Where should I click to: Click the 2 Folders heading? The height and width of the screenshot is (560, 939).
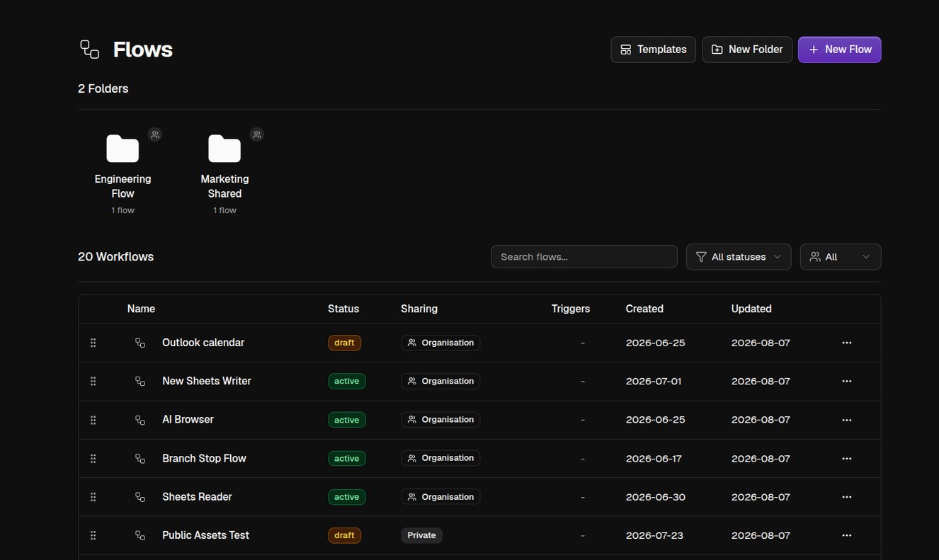pyautogui.click(x=103, y=88)
